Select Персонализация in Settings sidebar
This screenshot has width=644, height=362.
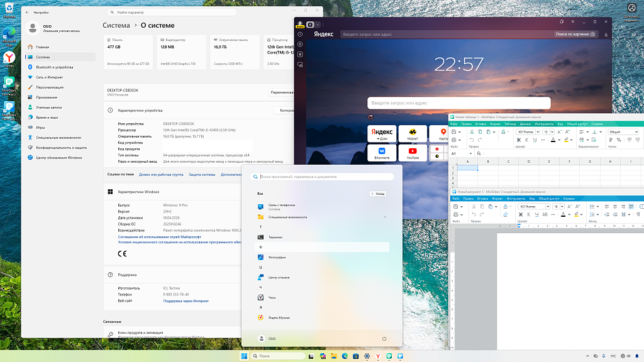coord(60,87)
